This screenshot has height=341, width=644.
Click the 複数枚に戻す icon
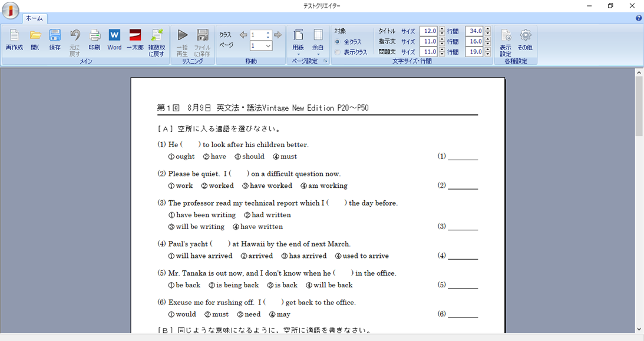[156, 41]
